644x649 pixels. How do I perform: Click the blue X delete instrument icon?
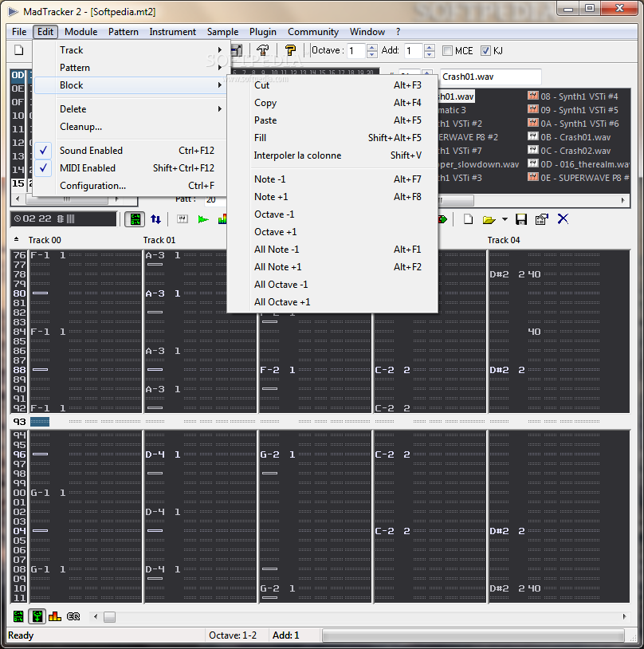(563, 218)
